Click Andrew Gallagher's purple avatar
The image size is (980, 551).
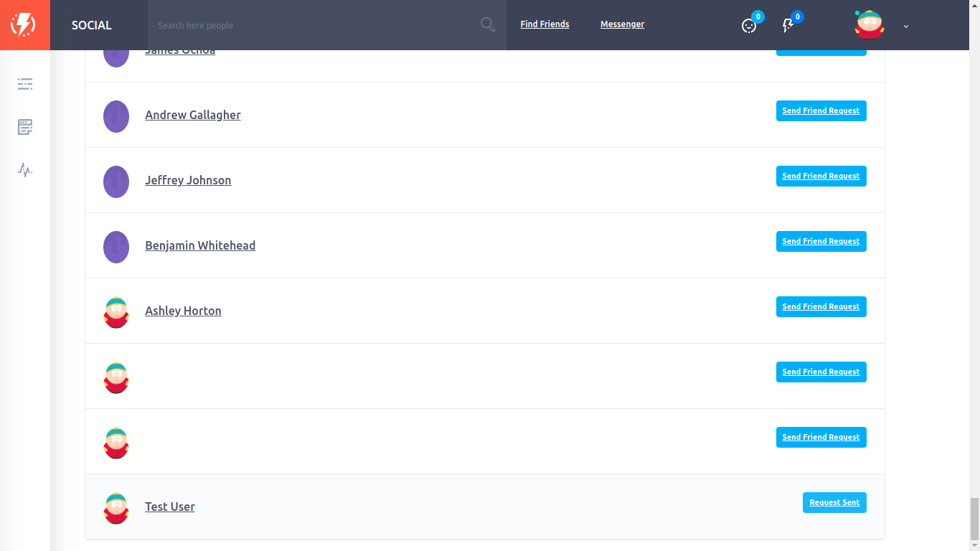click(x=116, y=116)
